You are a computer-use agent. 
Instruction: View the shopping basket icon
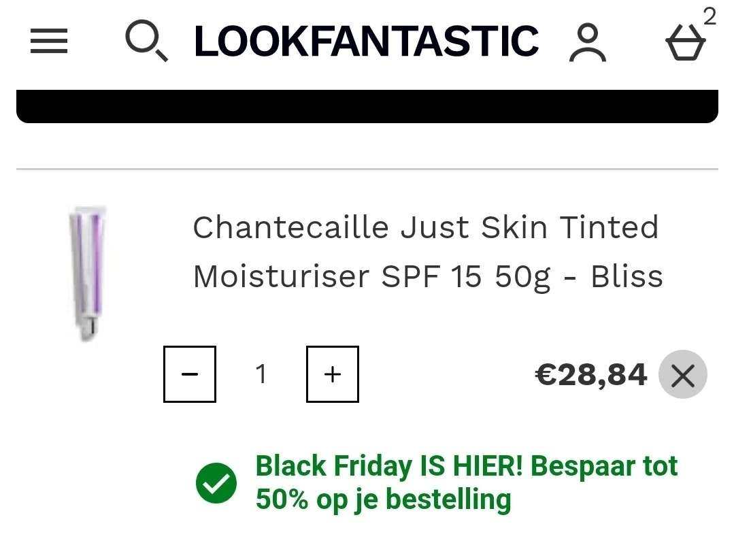pyautogui.click(x=685, y=44)
